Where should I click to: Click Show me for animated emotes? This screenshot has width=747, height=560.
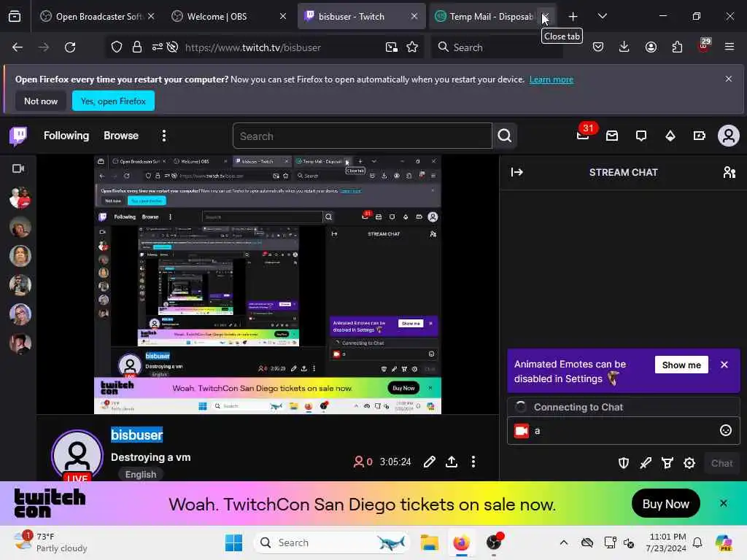681,365
